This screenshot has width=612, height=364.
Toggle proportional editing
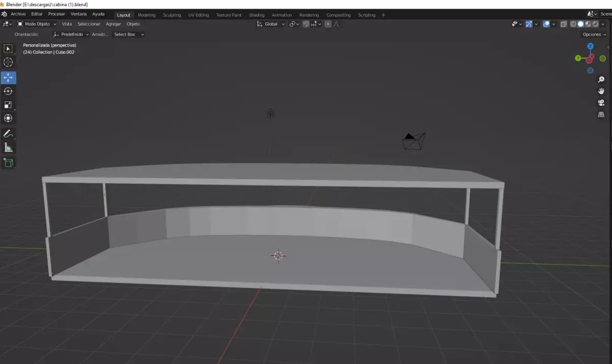328,24
